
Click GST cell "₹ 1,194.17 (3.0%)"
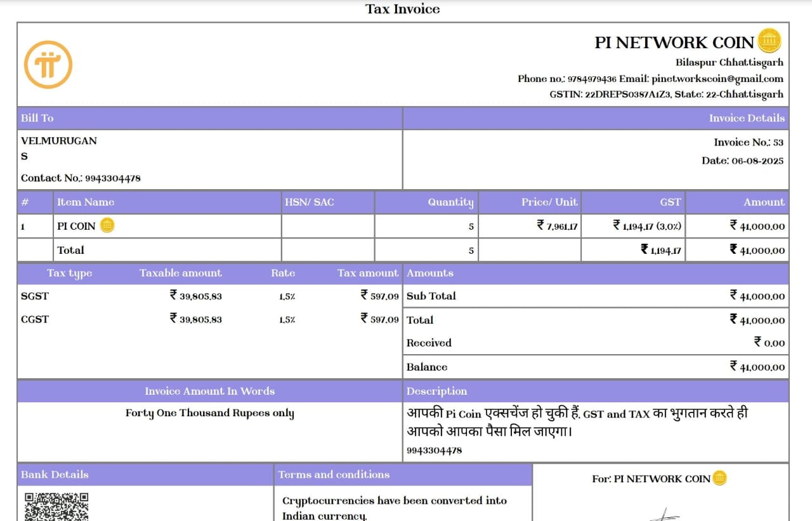coord(647,225)
